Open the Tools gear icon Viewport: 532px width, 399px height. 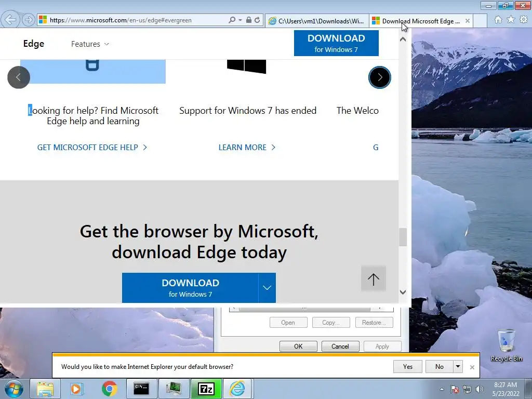click(524, 20)
